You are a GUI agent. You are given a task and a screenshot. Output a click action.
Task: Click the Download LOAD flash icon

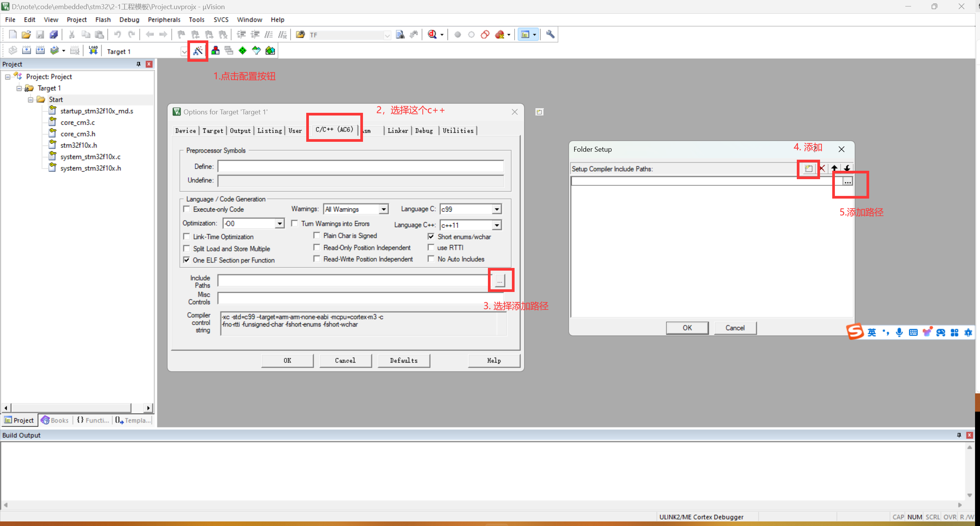point(93,51)
